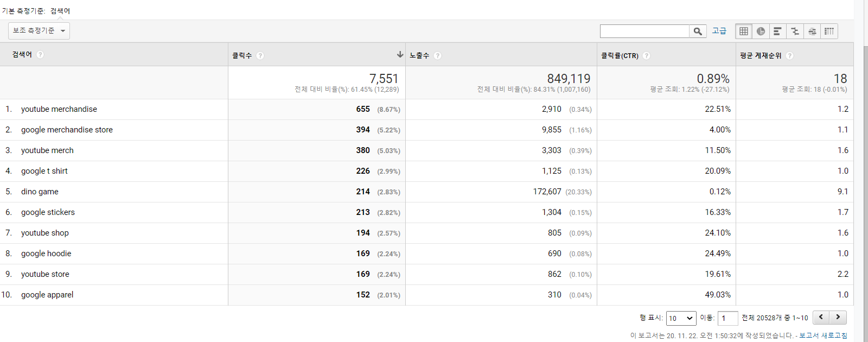Sort by 클릭률(CTR) column header

(x=620, y=55)
